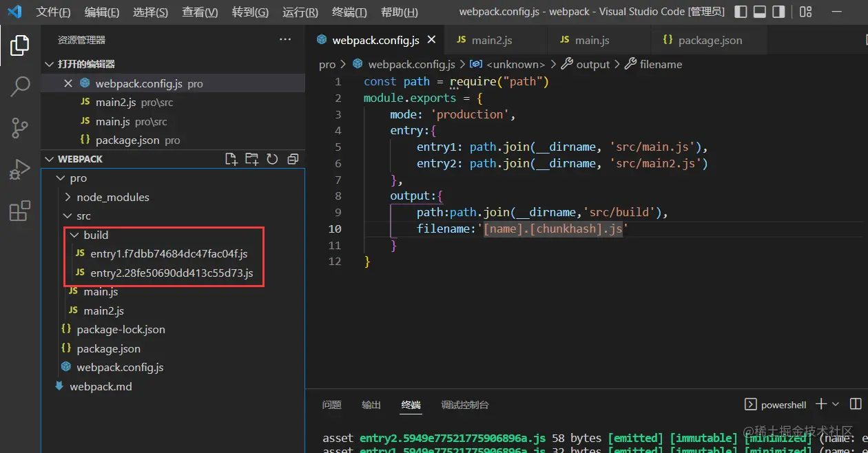Viewport: 868px width, 453px height.
Task: Open entry1.f7dbb74684dc47fac04f.js file
Action: click(x=169, y=254)
